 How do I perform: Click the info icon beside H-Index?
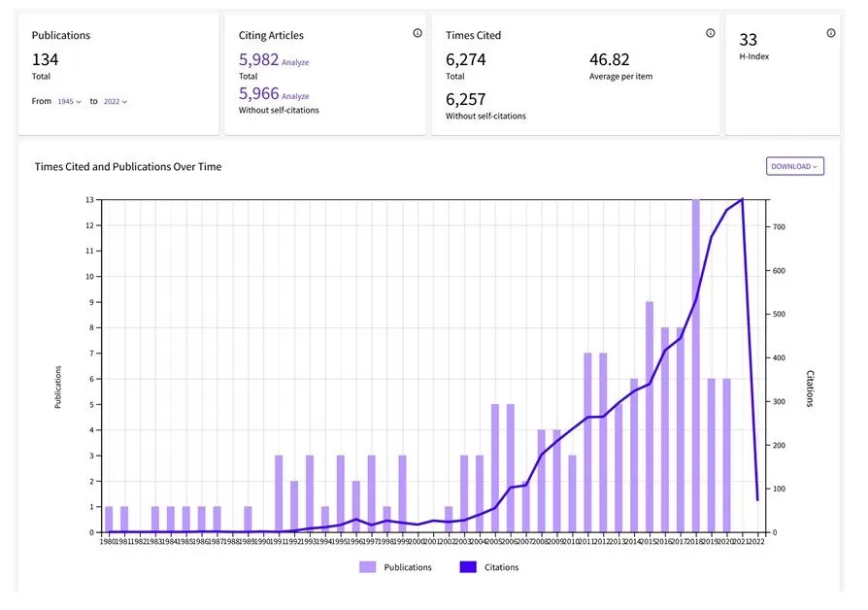click(831, 33)
